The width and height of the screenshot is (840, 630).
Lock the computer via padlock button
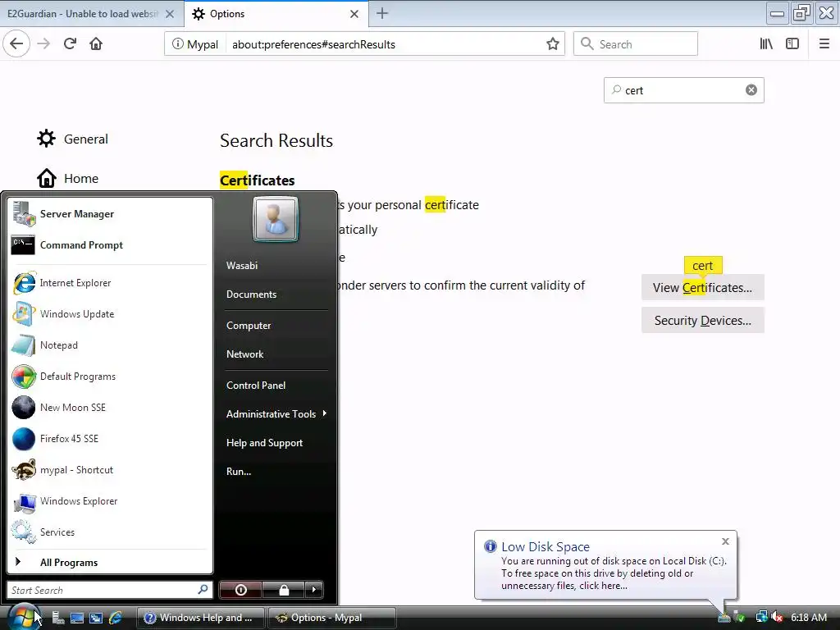(x=283, y=590)
